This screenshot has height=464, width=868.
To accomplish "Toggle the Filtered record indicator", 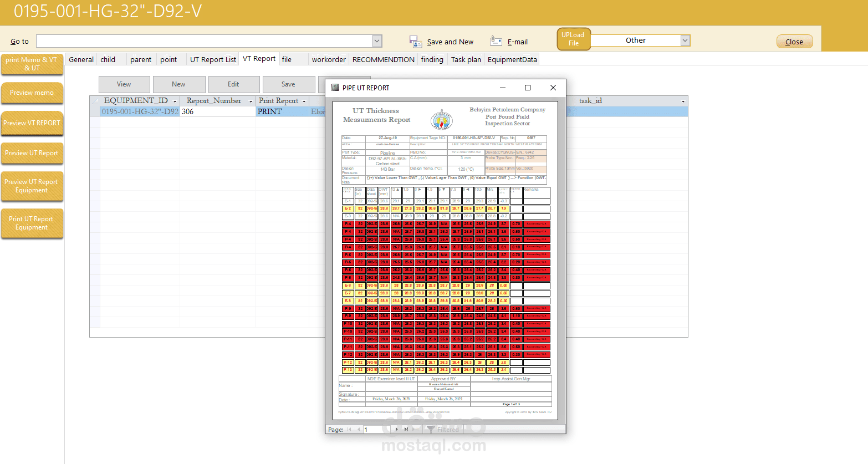I will coord(448,429).
